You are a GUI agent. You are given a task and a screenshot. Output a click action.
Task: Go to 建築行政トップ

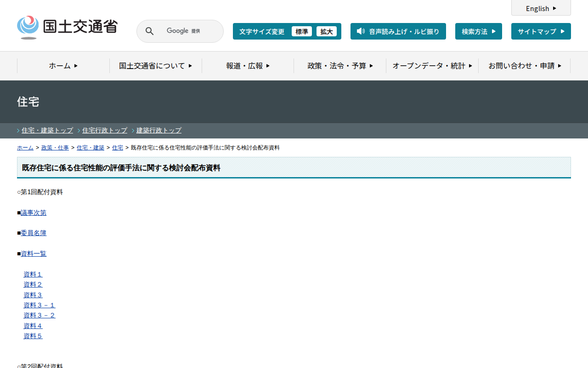[x=159, y=131]
